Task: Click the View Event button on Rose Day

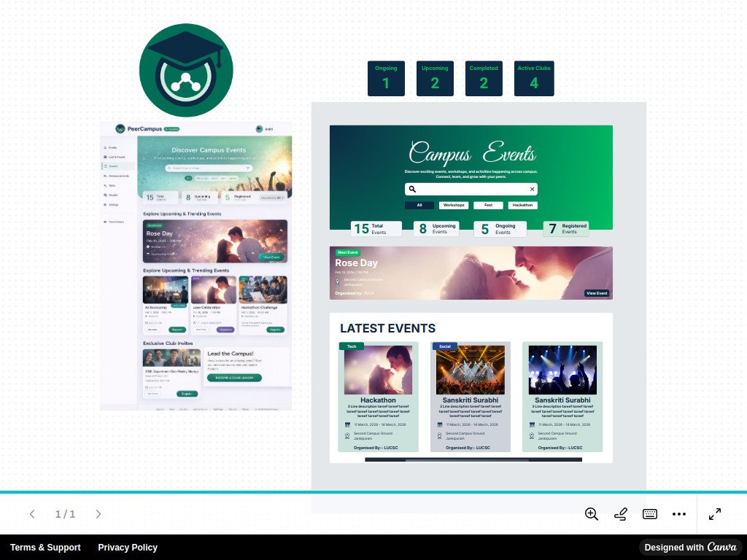Action: pos(596,292)
